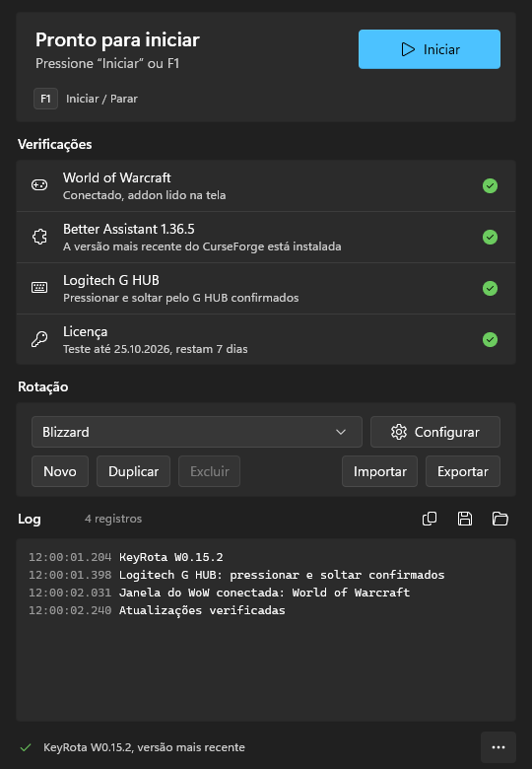This screenshot has width=532, height=769.
Task: Click the keyboard icon for Logitech G HUB
Action: [x=39, y=288]
